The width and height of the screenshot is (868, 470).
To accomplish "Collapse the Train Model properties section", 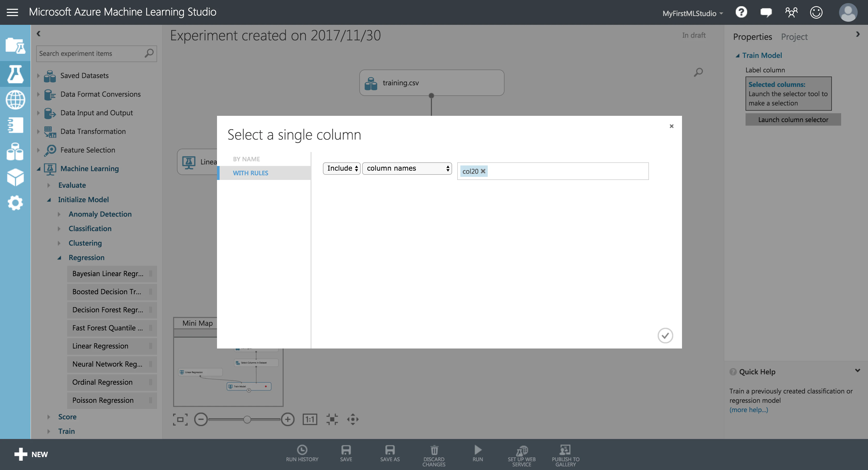I will pos(737,56).
